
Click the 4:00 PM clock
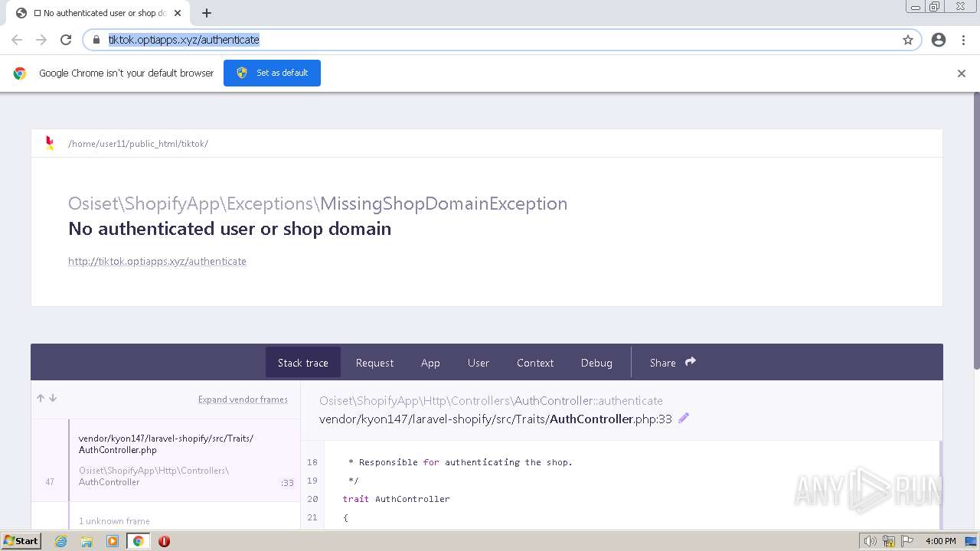click(x=940, y=541)
